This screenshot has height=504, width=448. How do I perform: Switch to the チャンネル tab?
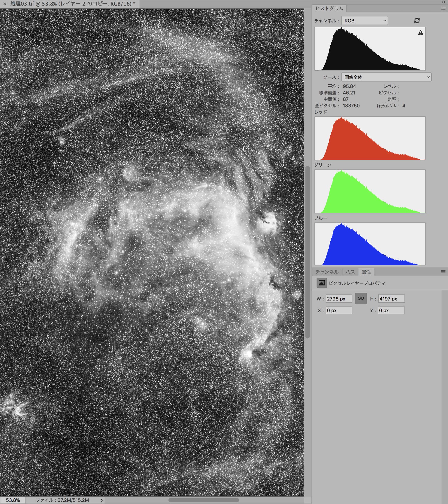tap(327, 272)
